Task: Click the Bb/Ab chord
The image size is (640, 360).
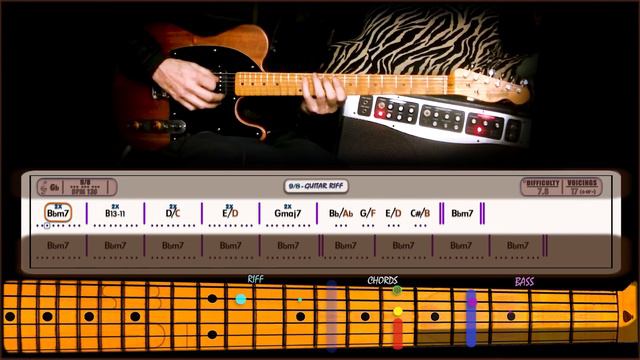Action: [x=341, y=213]
